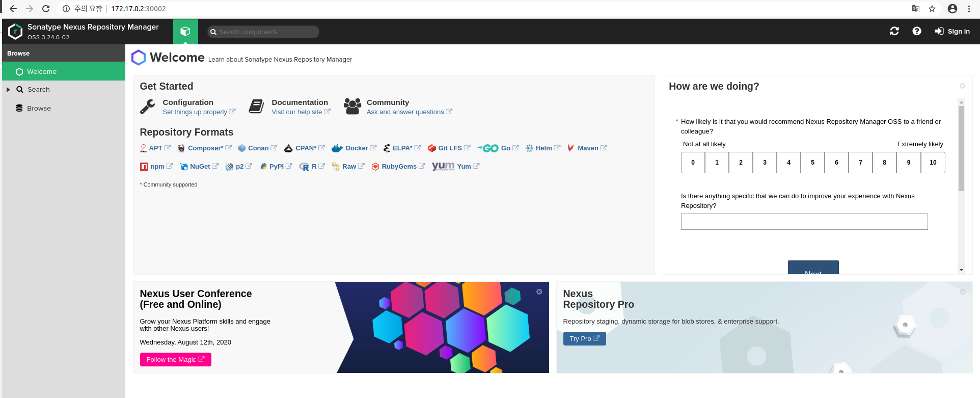980x398 pixels.
Task: Open the browser three-dot menu
Action: [969, 9]
